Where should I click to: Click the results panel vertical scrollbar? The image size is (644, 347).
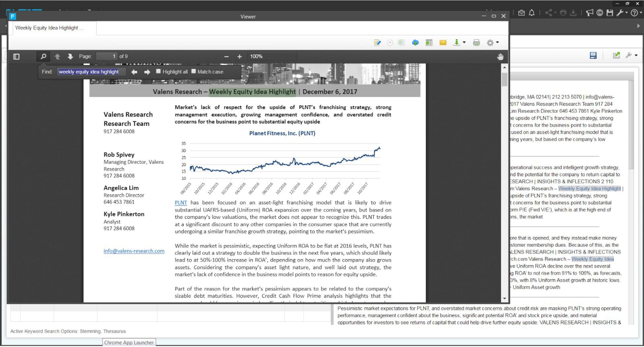(x=631, y=126)
